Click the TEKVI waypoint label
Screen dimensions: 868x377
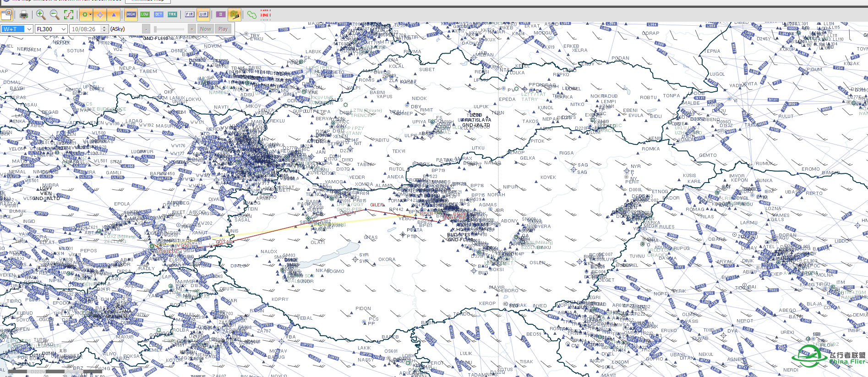399,151
